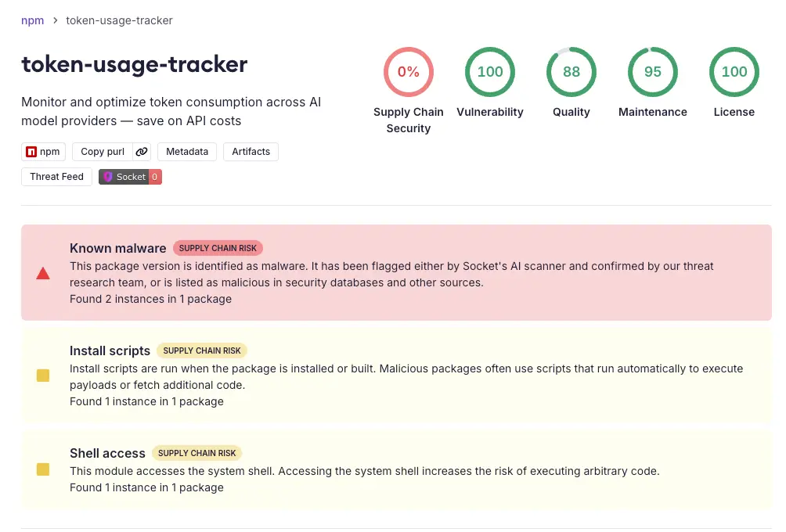Screen dimensions: 786x532
Task: Click the Vulnerability label
Action: point(490,112)
